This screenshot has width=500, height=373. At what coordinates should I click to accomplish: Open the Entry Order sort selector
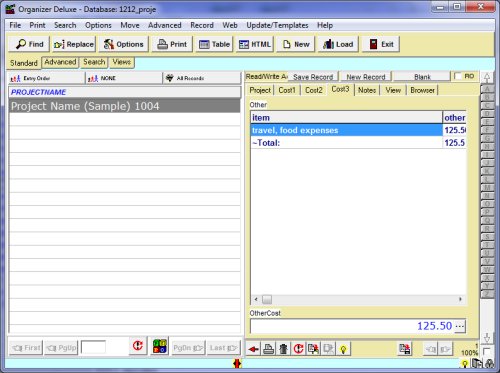coord(46,78)
